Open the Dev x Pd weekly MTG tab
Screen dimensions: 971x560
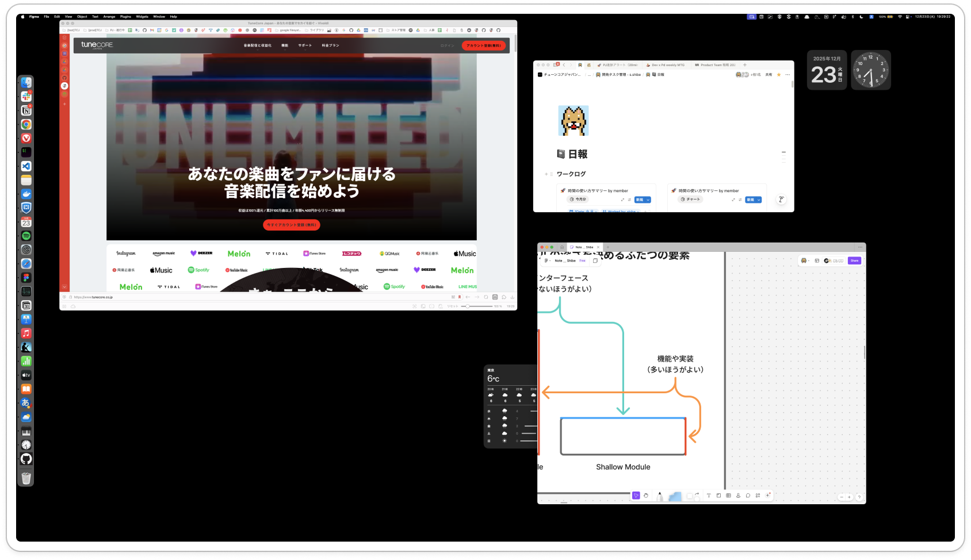pos(667,65)
